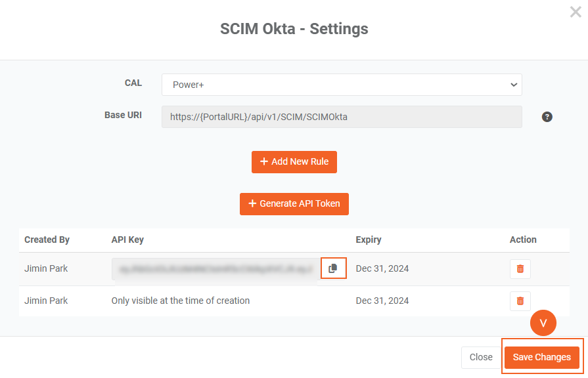Click the API Key column header
588x378 pixels.
[x=127, y=240]
